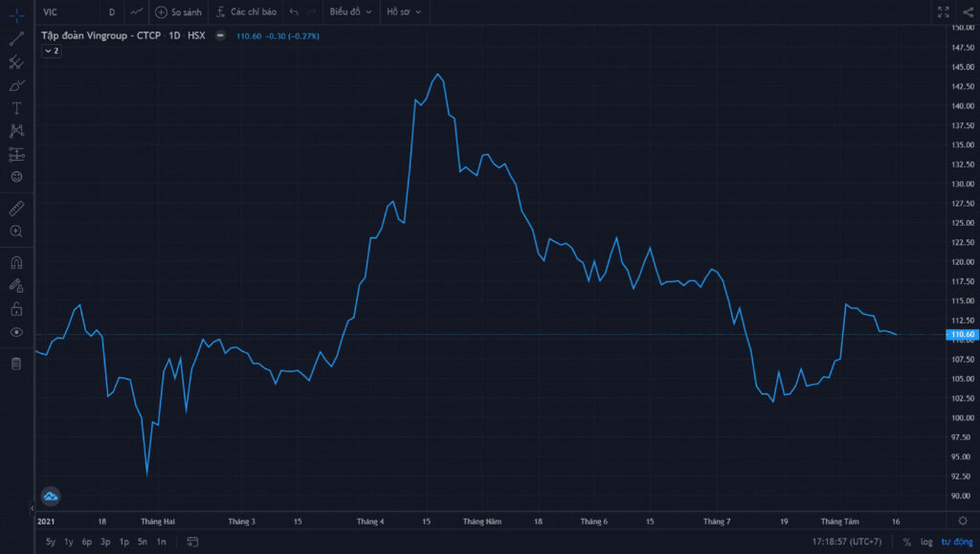
Task: Open Các chỉ báo indicators list
Action: point(246,11)
